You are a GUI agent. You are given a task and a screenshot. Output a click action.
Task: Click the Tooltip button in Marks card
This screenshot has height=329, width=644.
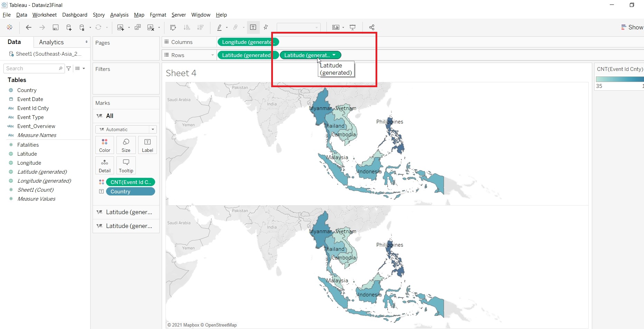(126, 165)
